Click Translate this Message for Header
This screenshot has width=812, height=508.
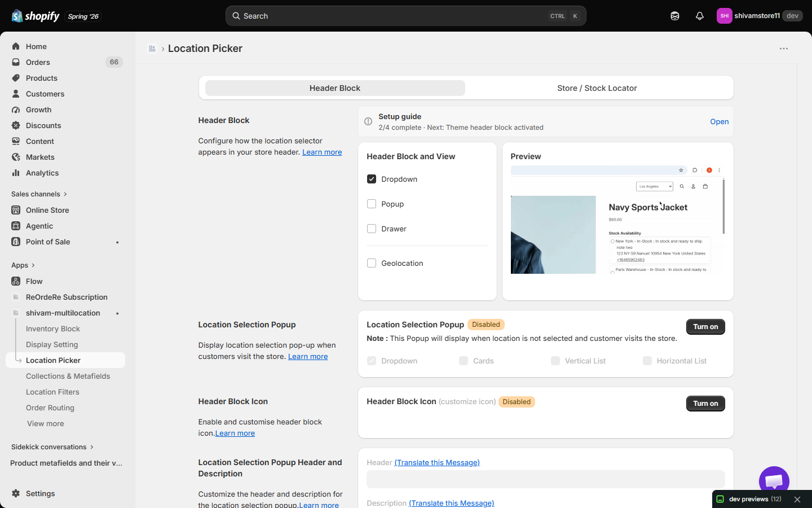(x=437, y=462)
